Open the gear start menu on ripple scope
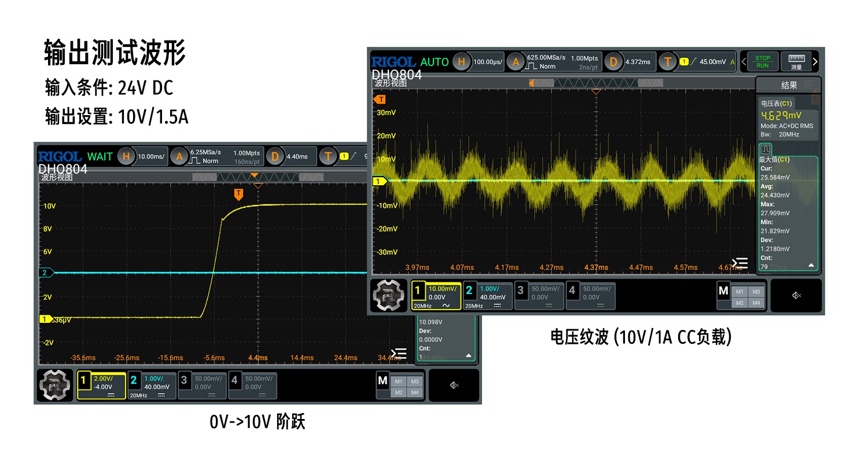 [389, 296]
